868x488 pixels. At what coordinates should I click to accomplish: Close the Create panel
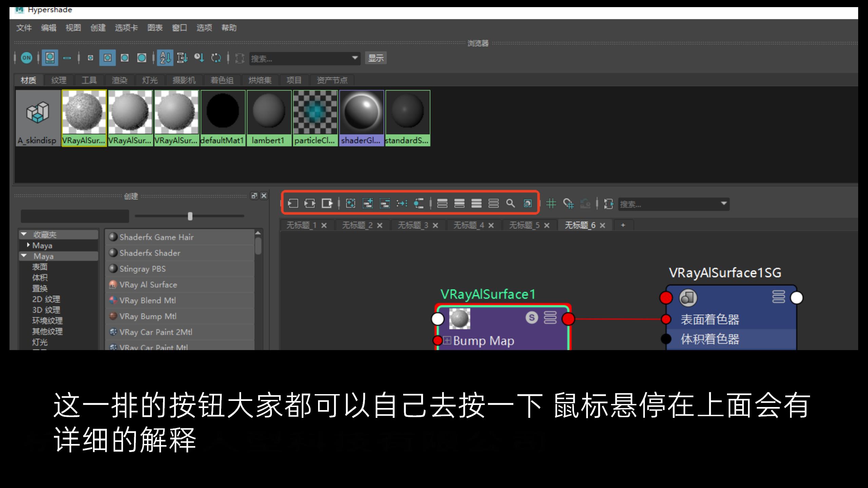point(264,196)
